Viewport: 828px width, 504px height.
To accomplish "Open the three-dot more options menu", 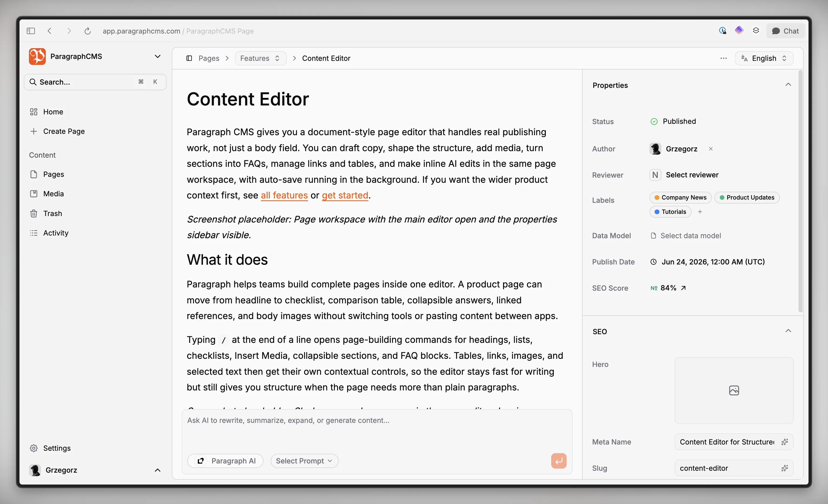I will (724, 58).
